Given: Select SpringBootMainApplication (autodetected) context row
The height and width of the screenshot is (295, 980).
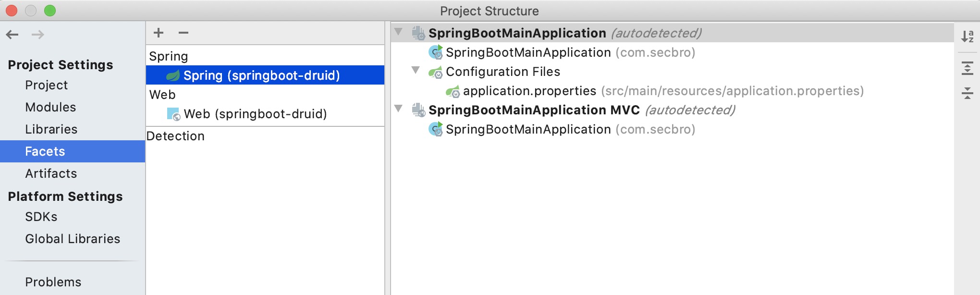Looking at the screenshot, I should [672, 33].
